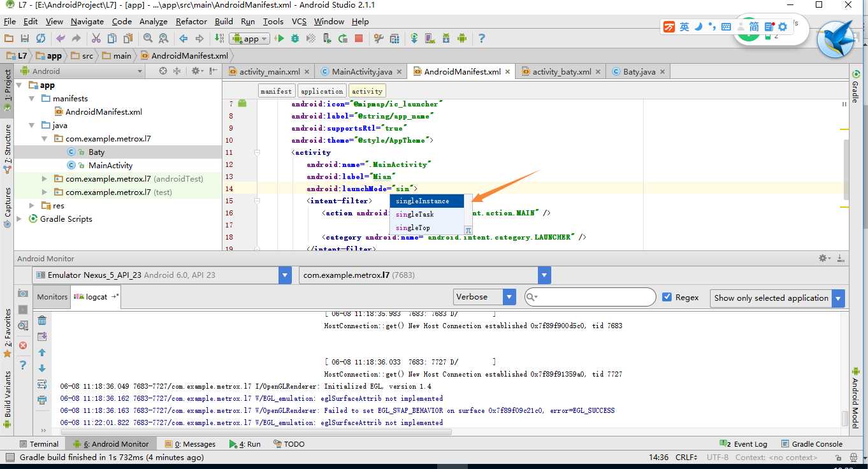The image size is (868, 469).
Task: Open the Refactor menu
Action: [x=191, y=21]
